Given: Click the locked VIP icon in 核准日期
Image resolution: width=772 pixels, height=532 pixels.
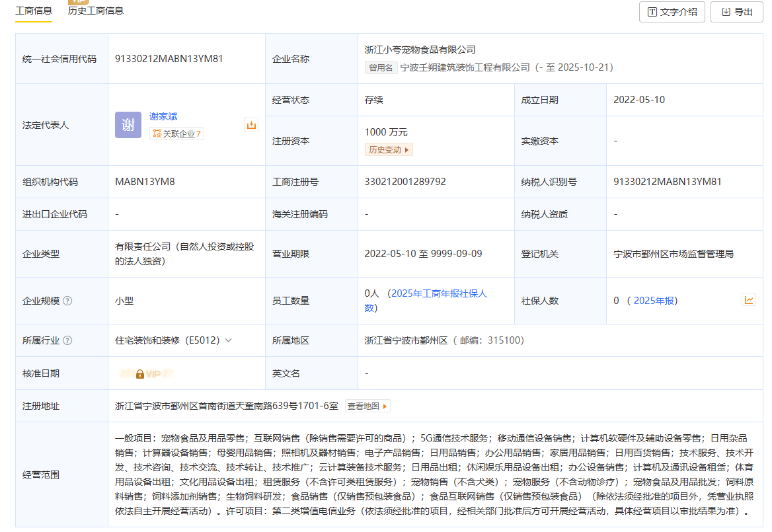Looking at the screenshot, I should pyautogui.click(x=140, y=374).
